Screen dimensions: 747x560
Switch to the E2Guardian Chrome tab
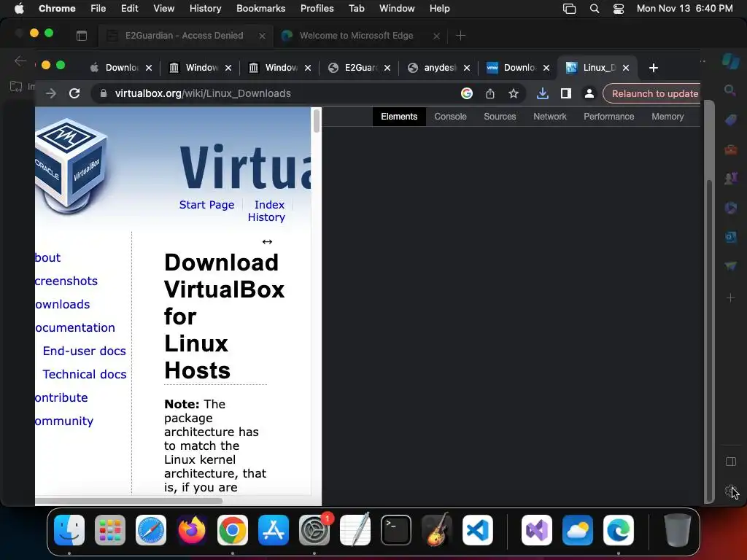353,68
